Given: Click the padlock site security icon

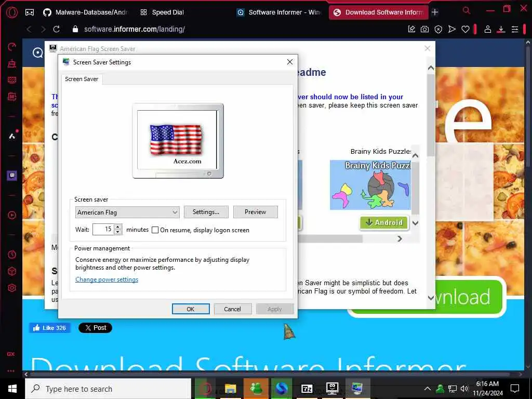Looking at the screenshot, I should tap(75, 29).
